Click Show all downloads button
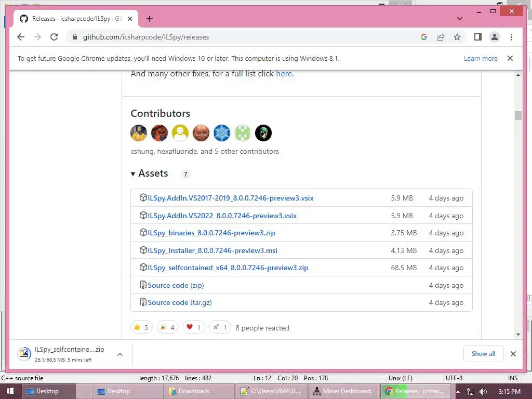The width and height of the screenshot is (532, 399). tap(484, 354)
